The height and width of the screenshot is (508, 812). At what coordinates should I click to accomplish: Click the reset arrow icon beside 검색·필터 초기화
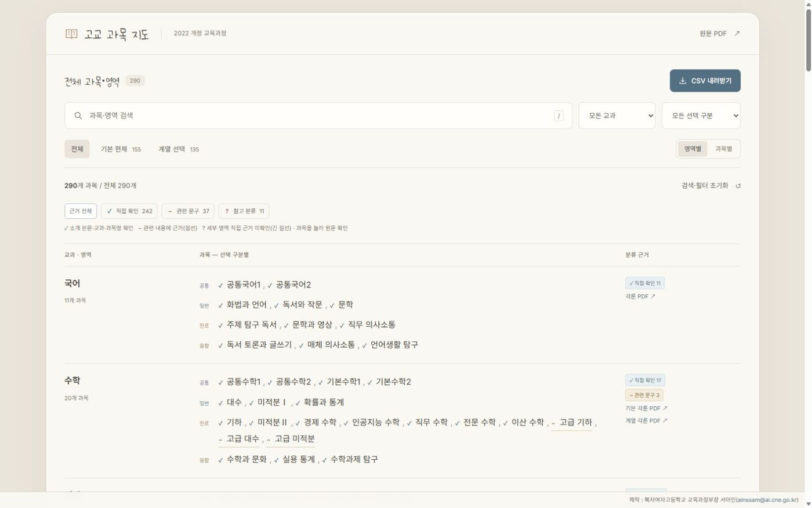[x=738, y=186]
